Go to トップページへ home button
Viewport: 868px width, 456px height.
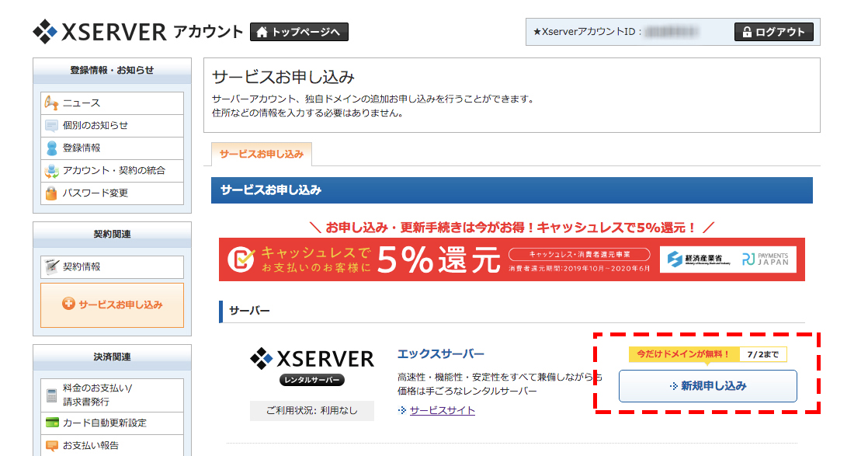[x=299, y=32]
